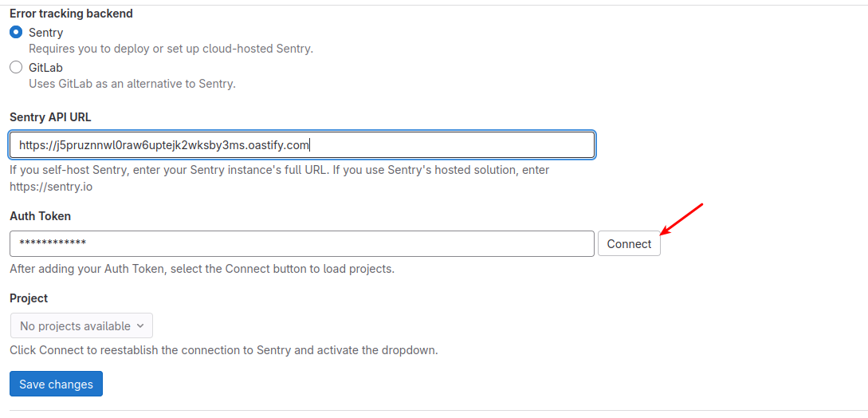Click the 'Sentry' radio option label
868x418 pixels.
pyautogui.click(x=45, y=33)
